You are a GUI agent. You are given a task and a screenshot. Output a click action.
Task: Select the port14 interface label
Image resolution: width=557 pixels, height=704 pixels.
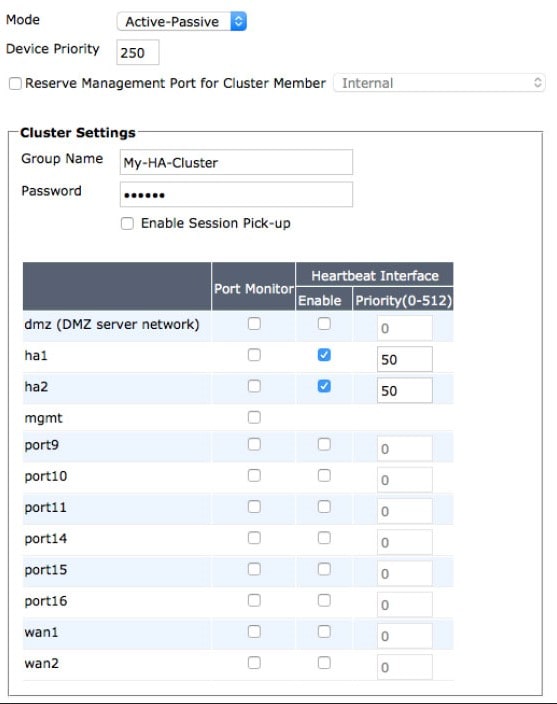pos(46,538)
